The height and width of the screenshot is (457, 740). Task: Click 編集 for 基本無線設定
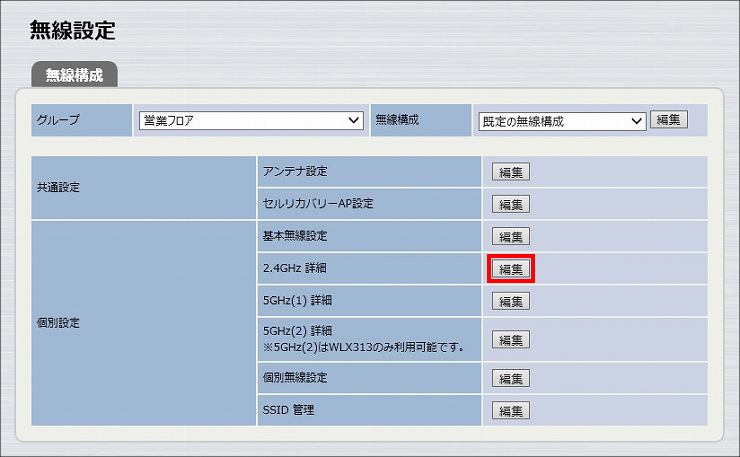[x=511, y=236]
